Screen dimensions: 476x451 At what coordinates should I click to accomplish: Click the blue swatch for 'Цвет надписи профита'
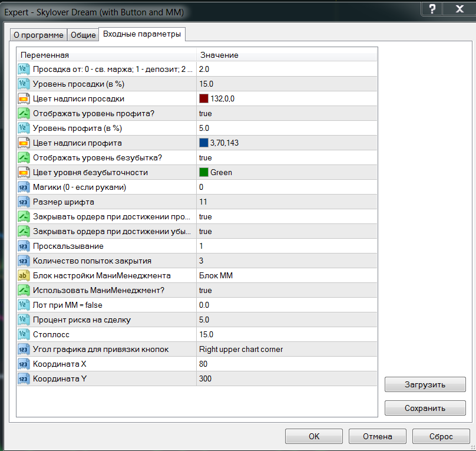tap(203, 143)
